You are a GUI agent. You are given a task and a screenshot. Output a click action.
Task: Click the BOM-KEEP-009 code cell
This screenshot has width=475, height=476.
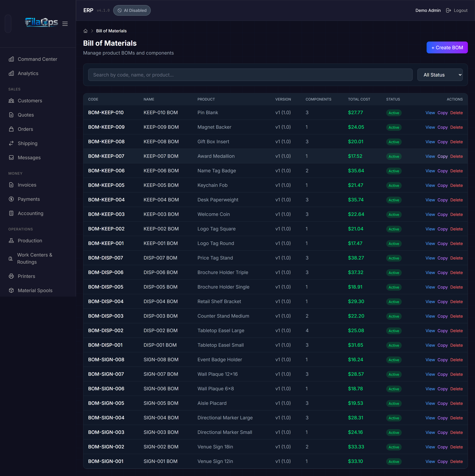106,127
